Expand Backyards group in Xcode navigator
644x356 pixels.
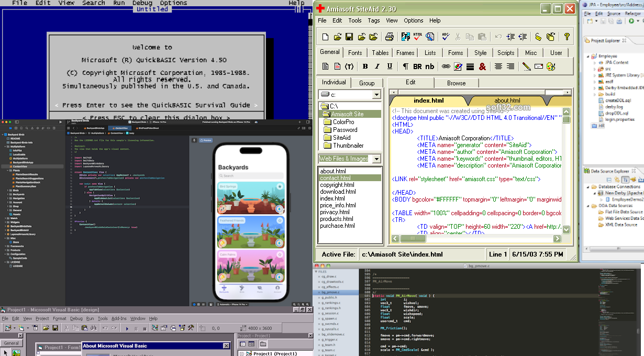tap(8, 194)
